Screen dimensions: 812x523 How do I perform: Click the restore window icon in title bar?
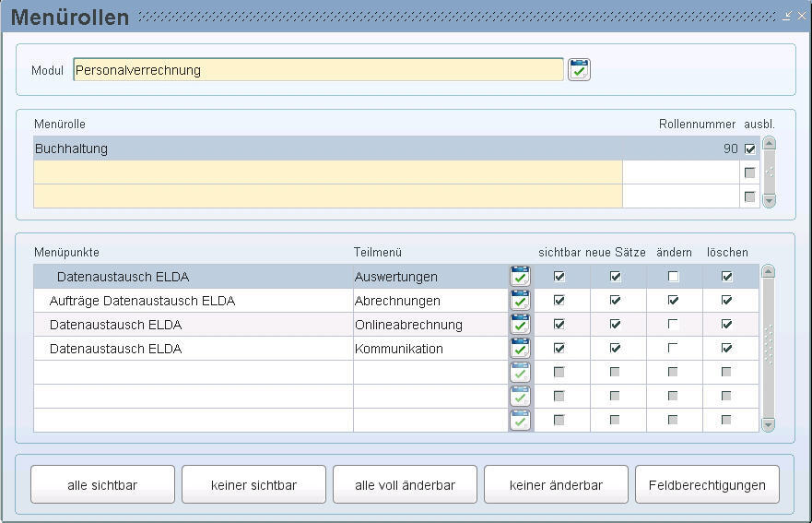coord(787,16)
